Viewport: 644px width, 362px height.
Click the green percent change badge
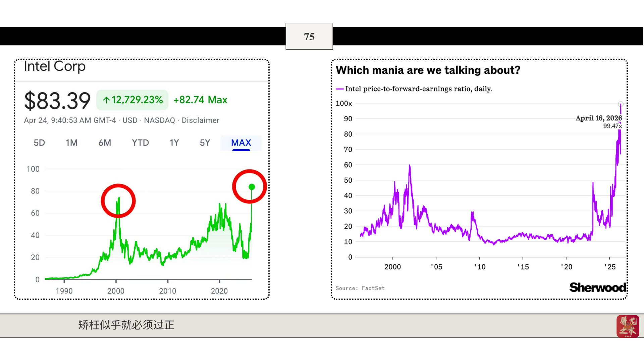(132, 100)
